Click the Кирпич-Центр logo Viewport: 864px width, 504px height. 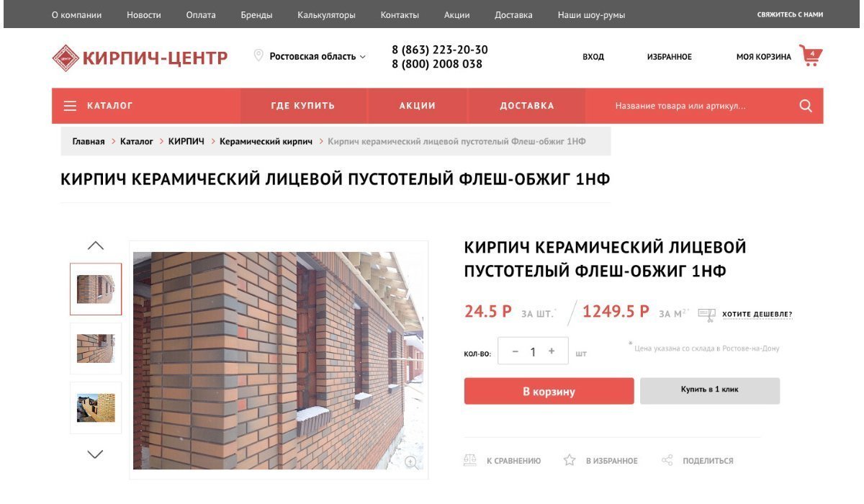(140, 58)
